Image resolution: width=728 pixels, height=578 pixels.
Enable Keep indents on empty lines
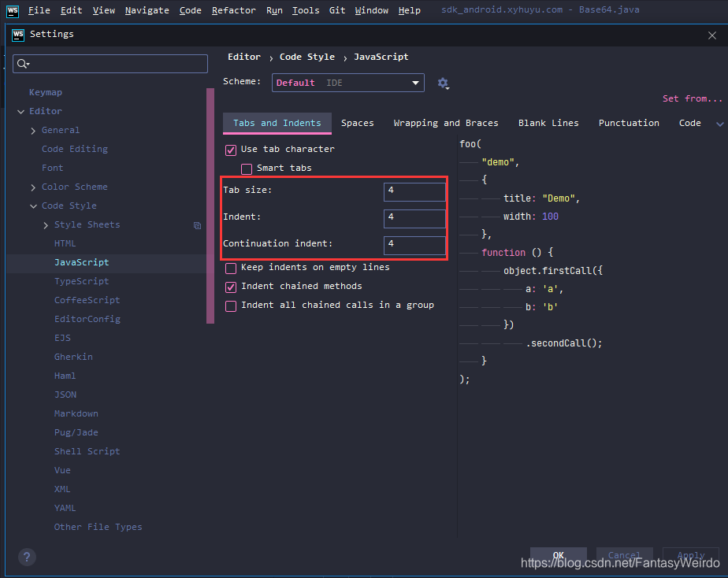(231, 268)
